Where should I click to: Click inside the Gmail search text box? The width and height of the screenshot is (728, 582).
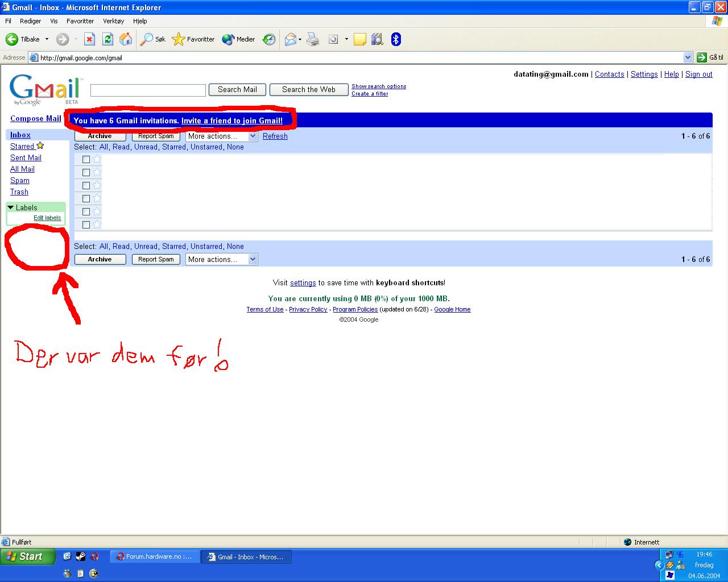[x=148, y=90]
